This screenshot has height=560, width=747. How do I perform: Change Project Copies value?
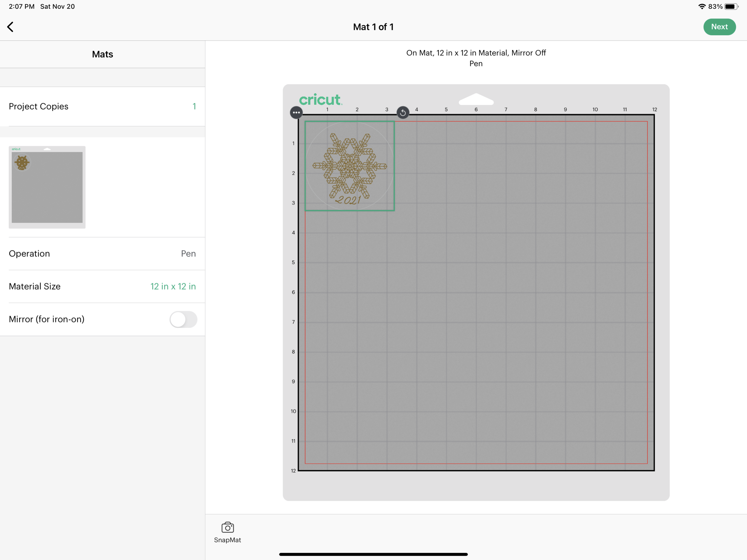[194, 106]
